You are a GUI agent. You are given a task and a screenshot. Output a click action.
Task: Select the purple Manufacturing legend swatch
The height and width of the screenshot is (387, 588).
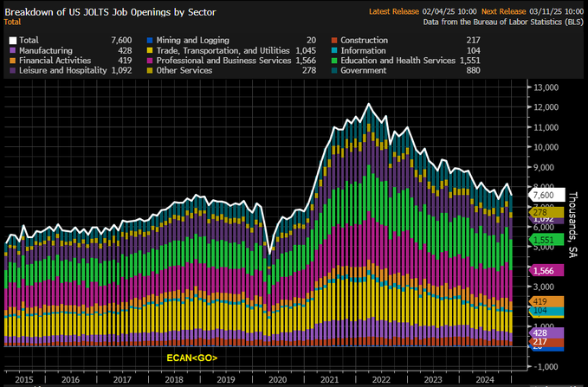pyautogui.click(x=11, y=51)
